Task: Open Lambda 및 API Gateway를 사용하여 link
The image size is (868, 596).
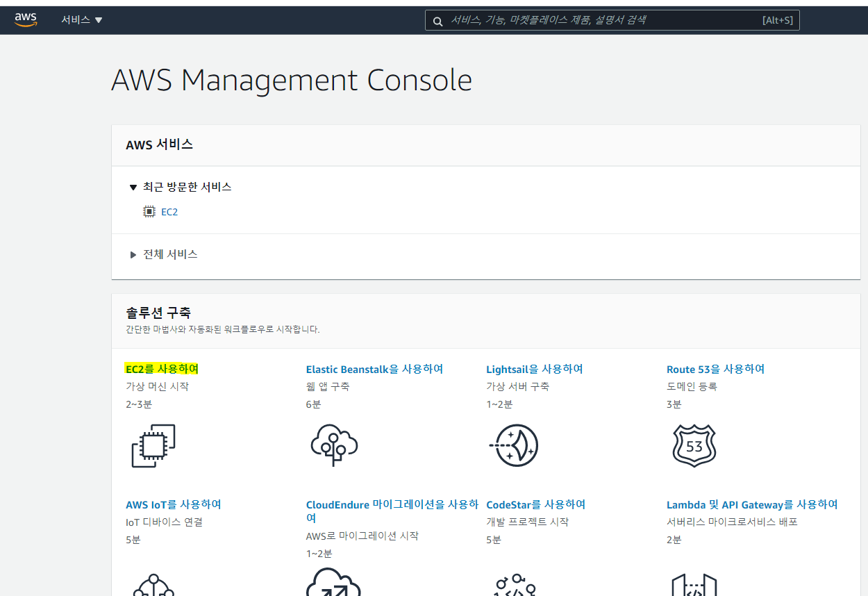Action: pyautogui.click(x=752, y=504)
